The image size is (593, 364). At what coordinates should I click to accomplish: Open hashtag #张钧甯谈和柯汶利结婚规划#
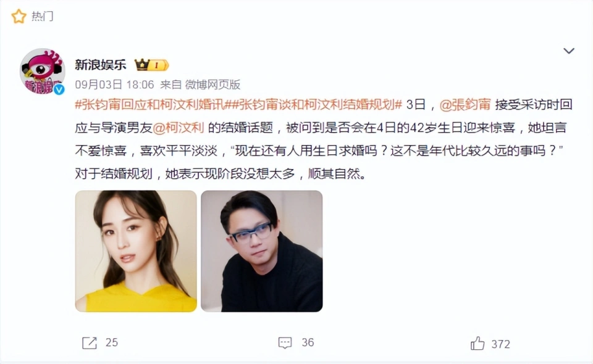click(317, 105)
